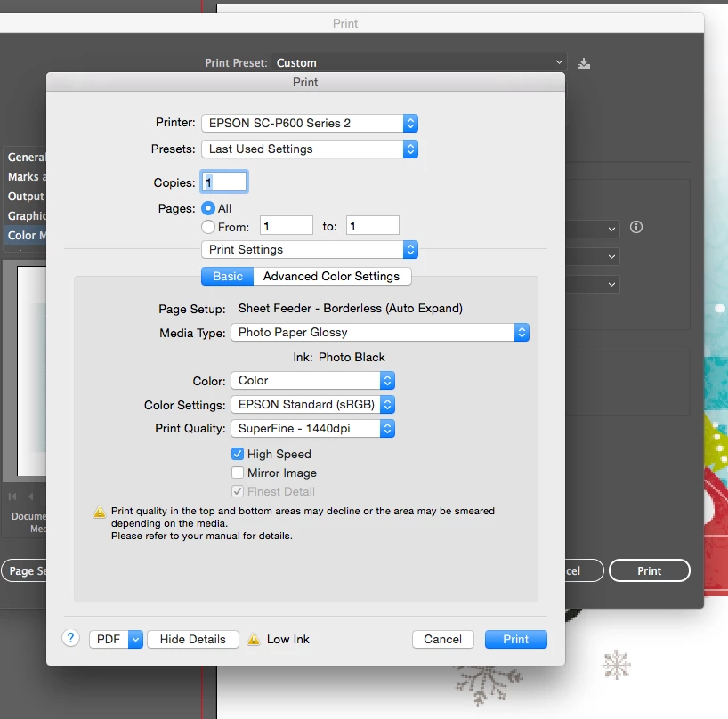This screenshot has width=728, height=719.
Task: Click the Finest Detail checkbox
Action: tap(238, 491)
